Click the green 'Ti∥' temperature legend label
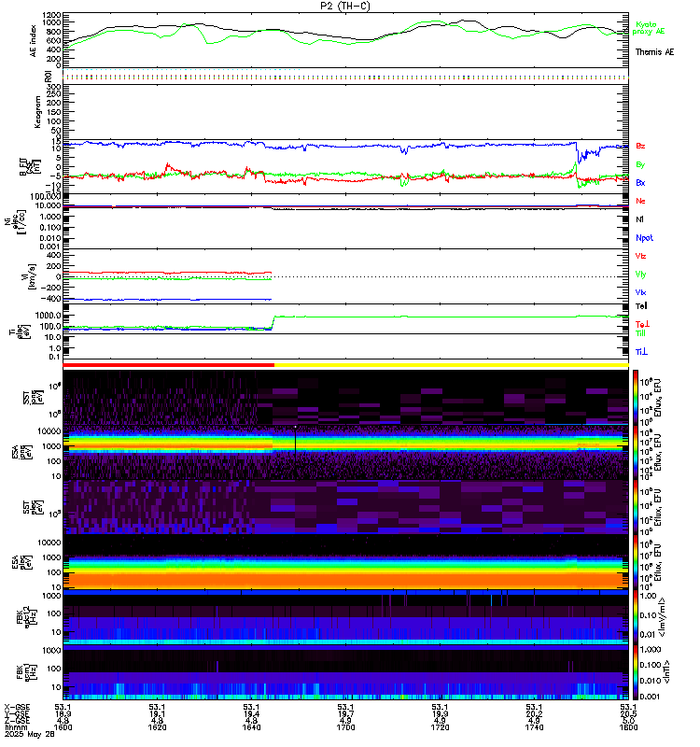This screenshot has height=747, width=700. pyautogui.click(x=640, y=333)
